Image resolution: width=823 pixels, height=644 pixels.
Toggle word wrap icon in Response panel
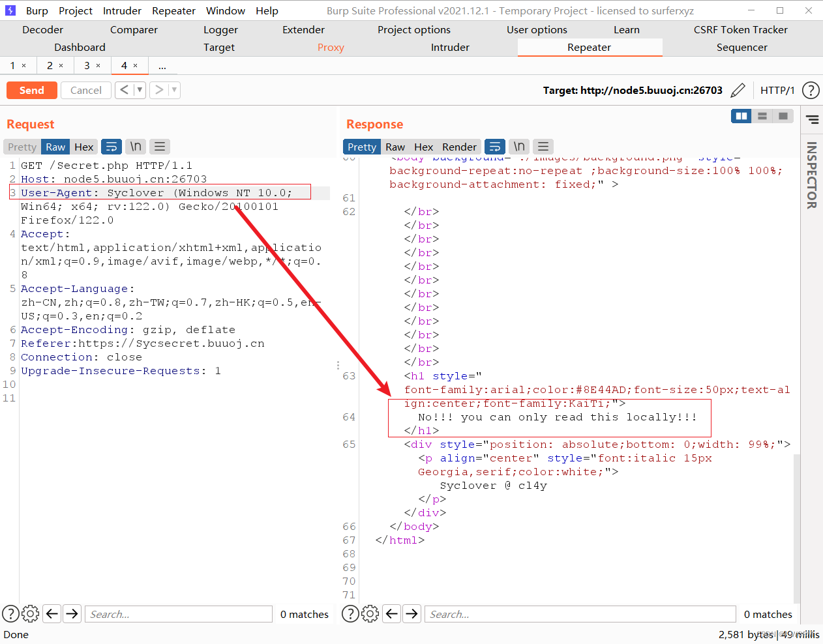[495, 147]
